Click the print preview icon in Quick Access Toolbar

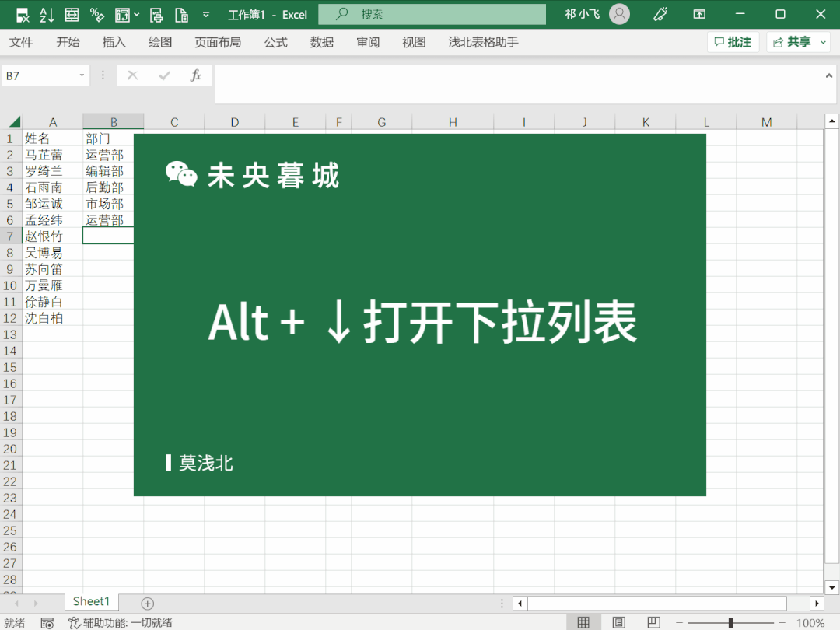point(156,14)
